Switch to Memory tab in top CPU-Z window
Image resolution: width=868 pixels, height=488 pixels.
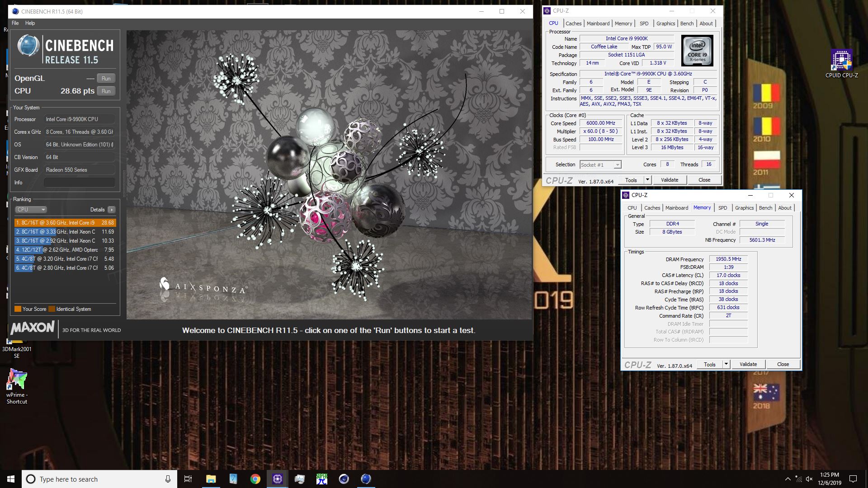[x=623, y=23]
